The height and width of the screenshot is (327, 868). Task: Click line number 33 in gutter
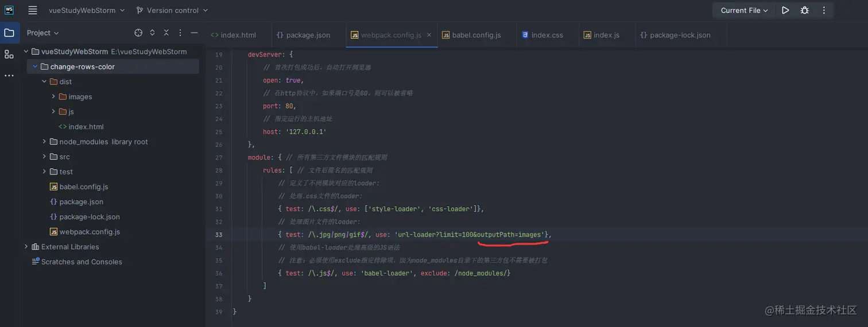(218, 235)
